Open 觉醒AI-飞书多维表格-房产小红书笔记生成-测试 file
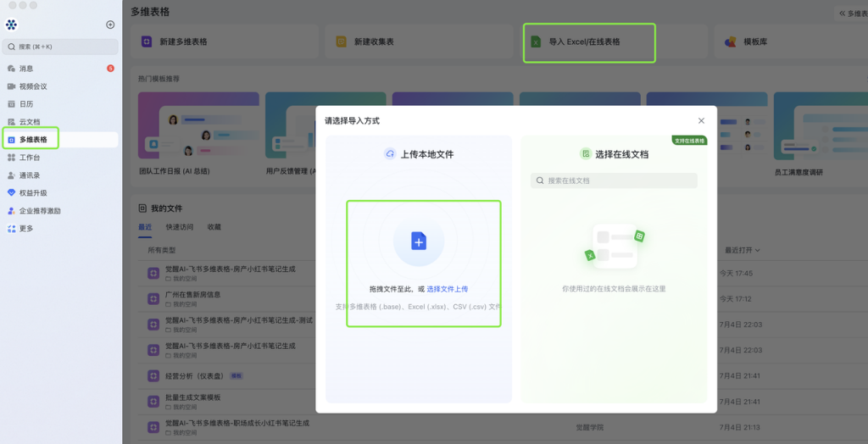 (239, 320)
